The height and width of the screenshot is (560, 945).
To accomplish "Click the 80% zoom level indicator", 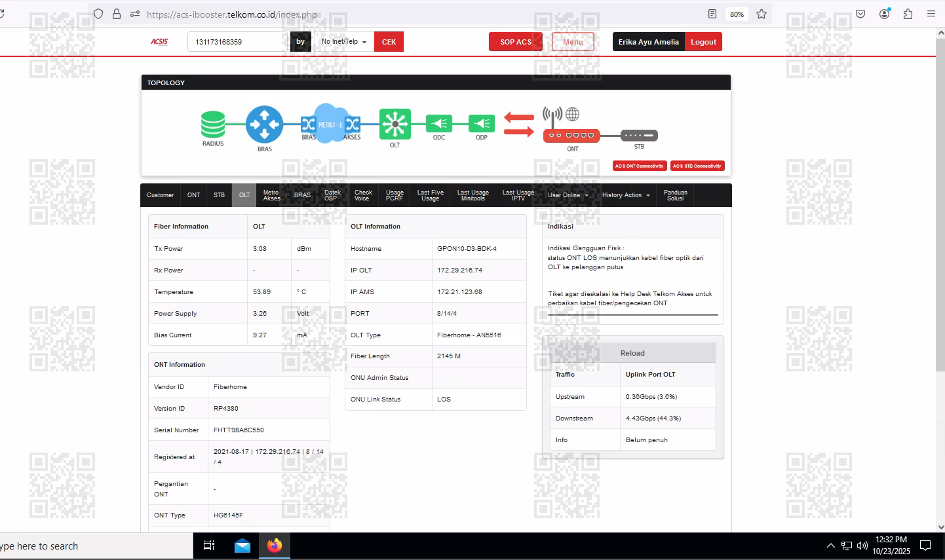I will [x=737, y=14].
